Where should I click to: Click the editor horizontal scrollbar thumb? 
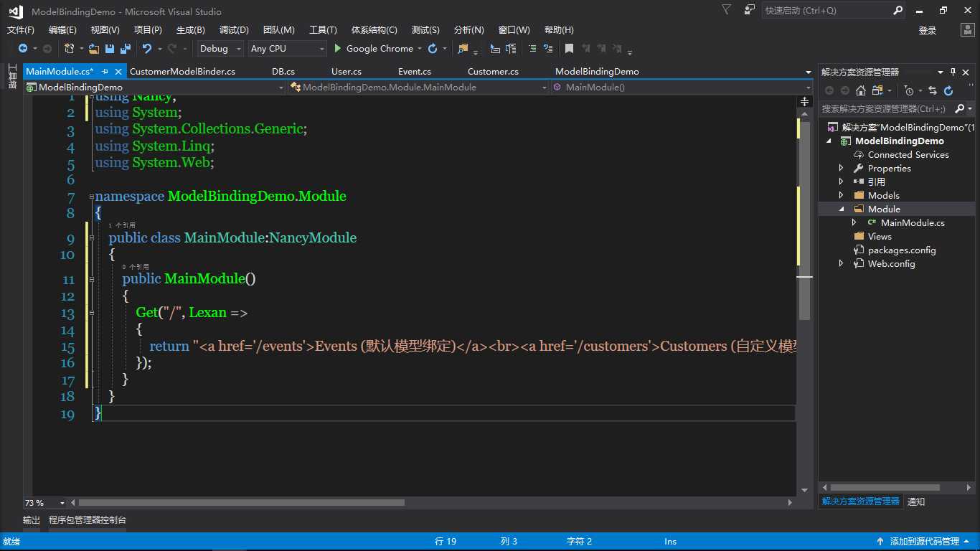242,503
